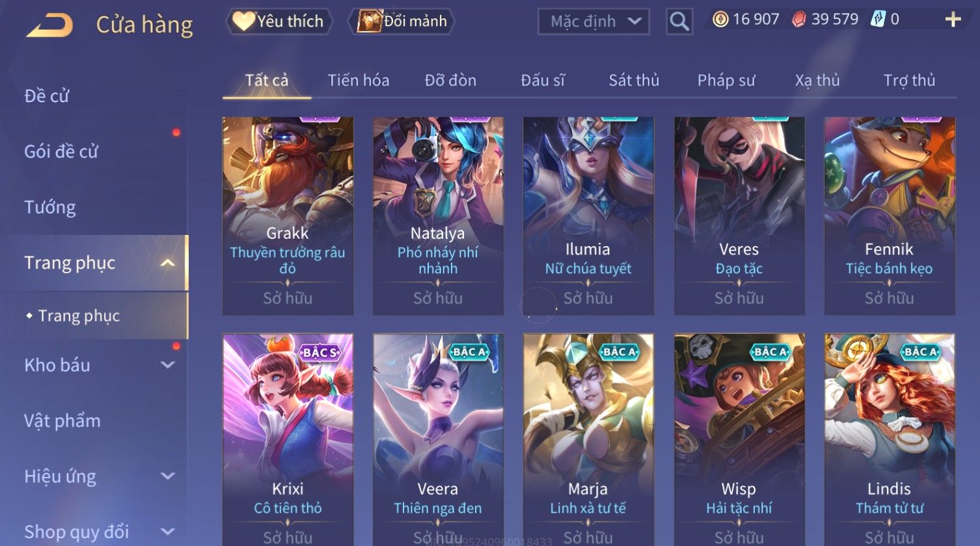
Task: Open Yêu thích heart favorites button
Action: click(279, 21)
